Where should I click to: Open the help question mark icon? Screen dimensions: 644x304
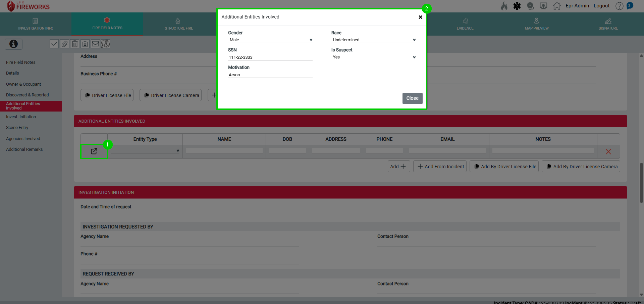tap(619, 6)
